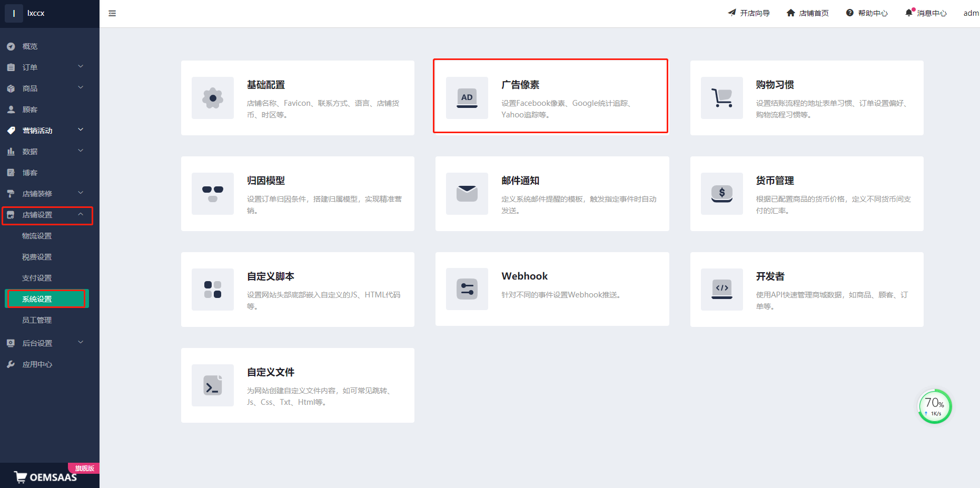Open the adm account menu

(972, 13)
